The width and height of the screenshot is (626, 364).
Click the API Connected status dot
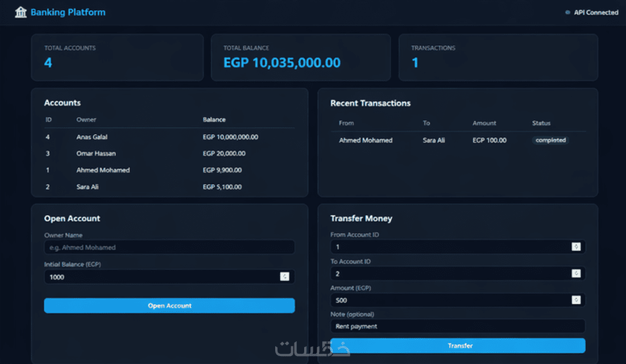(567, 12)
